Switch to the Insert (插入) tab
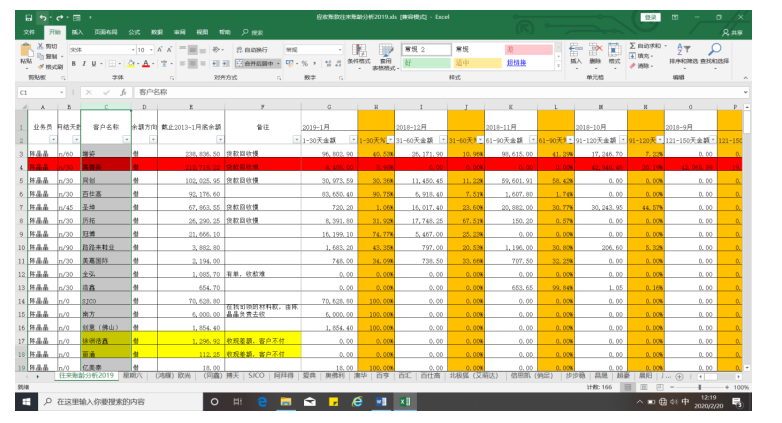Screen dimensions: 782x423 point(77,32)
